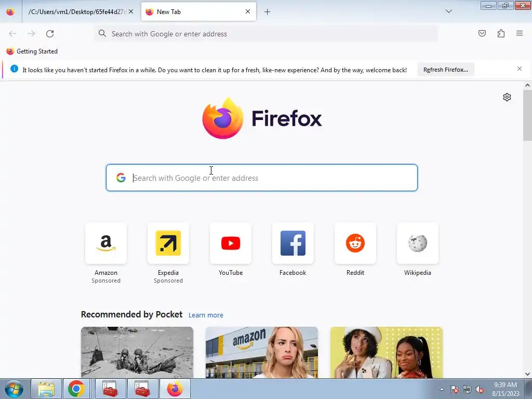The width and height of the screenshot is (532, 399).
Task: Reload the current page
Action: 50,34
